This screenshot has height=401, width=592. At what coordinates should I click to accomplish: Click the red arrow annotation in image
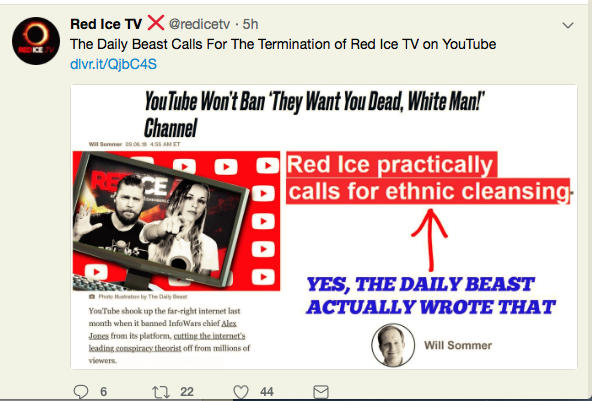pyautogui.click(x=430, y=240)
